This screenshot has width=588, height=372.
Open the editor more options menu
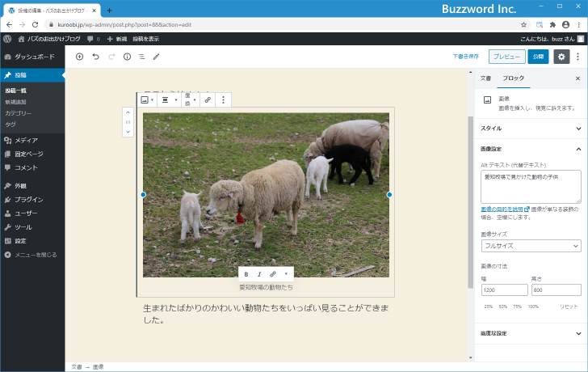tap(577, 57)
